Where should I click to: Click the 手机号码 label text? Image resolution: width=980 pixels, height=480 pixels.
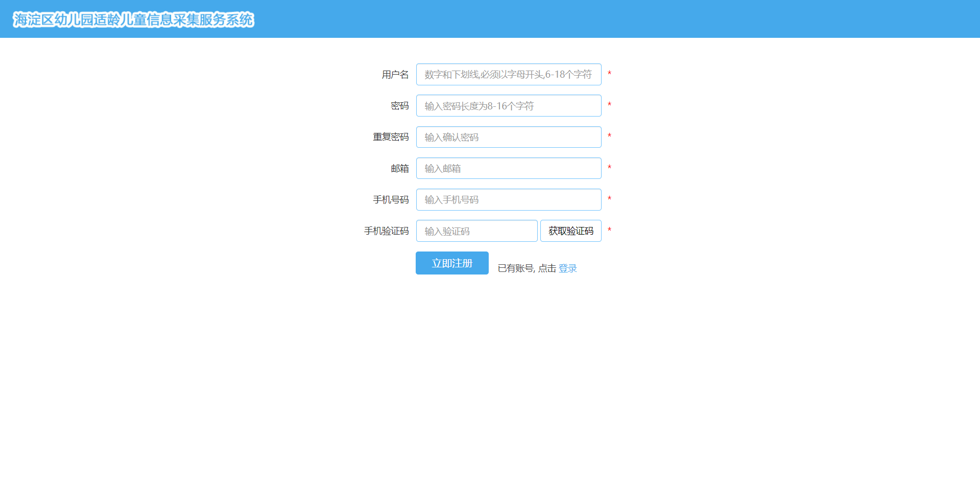click(x=391, y=200)
